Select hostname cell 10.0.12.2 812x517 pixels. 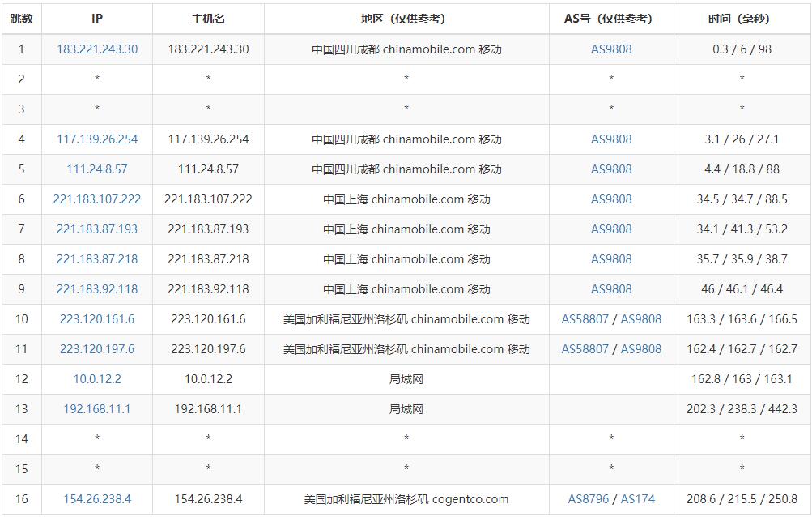(208, 379)
